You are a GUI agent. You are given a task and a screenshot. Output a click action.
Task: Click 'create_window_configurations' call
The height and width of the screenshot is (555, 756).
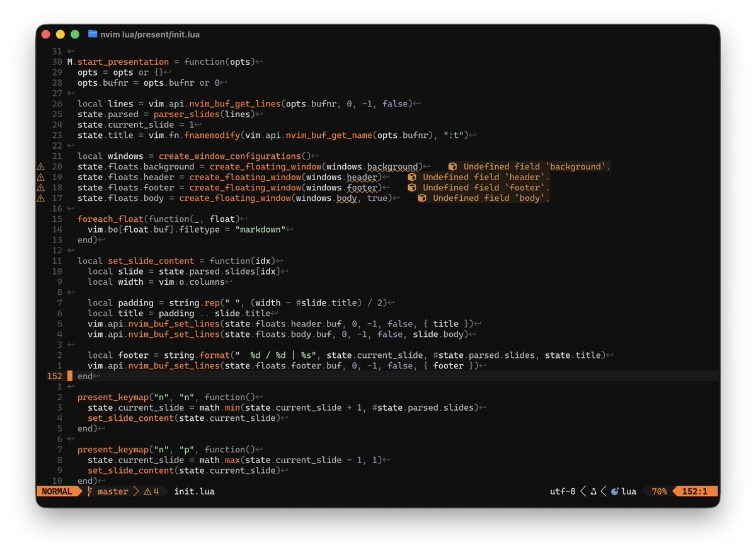coord(230,156)
